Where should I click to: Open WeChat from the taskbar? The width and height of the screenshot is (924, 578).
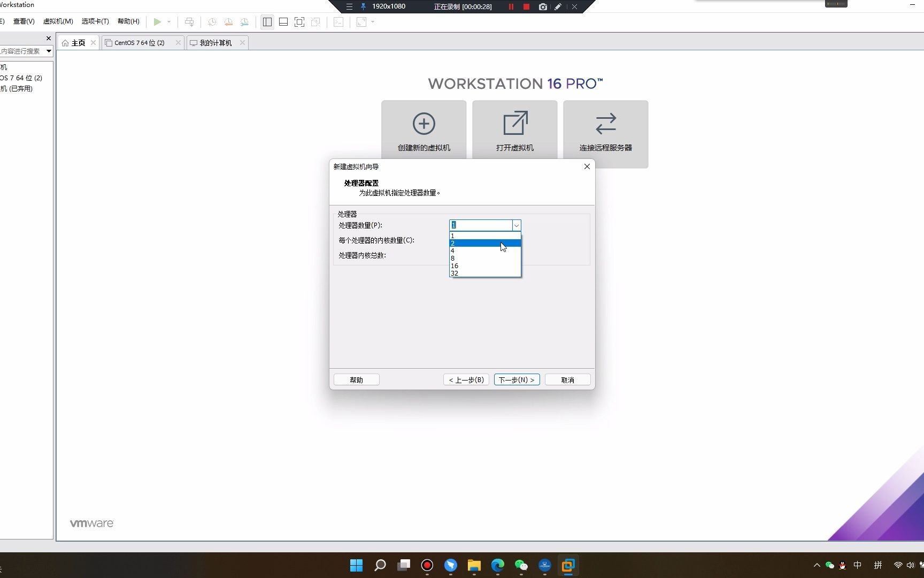(521, 565)
